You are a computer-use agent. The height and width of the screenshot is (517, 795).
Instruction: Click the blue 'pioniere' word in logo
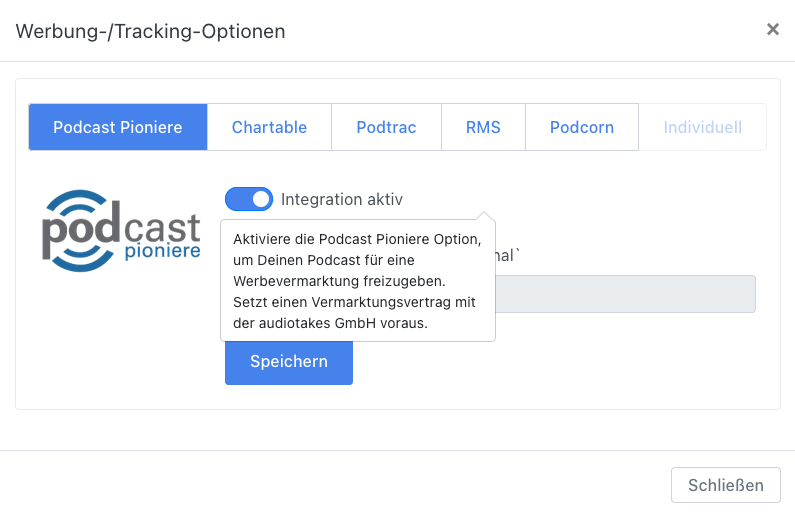(162, 251)
